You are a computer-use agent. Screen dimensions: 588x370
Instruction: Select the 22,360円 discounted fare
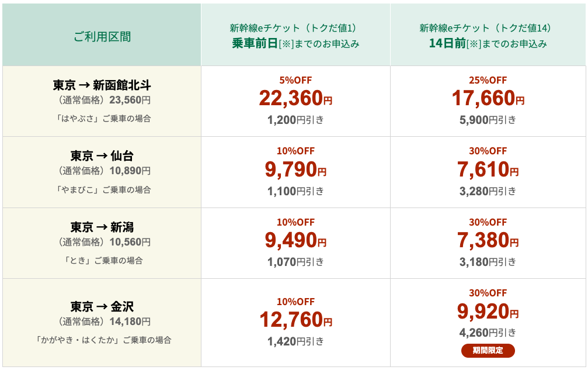(x=295, y=99)
